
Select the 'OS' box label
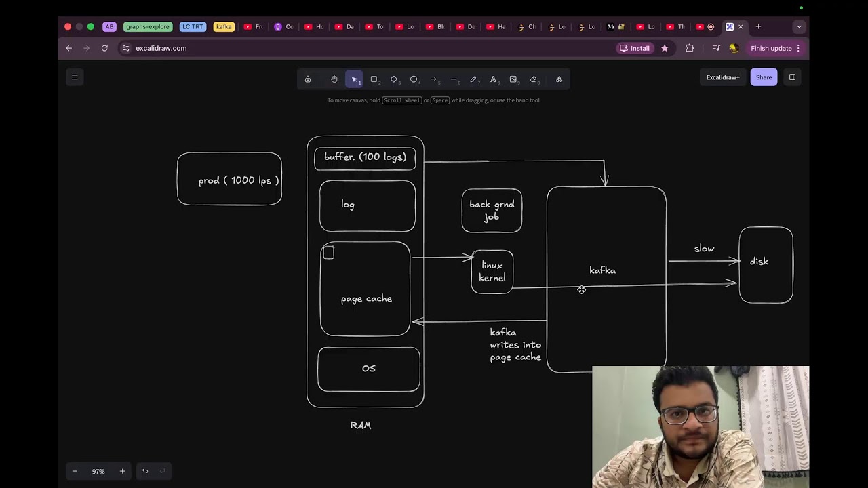(369, 369)
